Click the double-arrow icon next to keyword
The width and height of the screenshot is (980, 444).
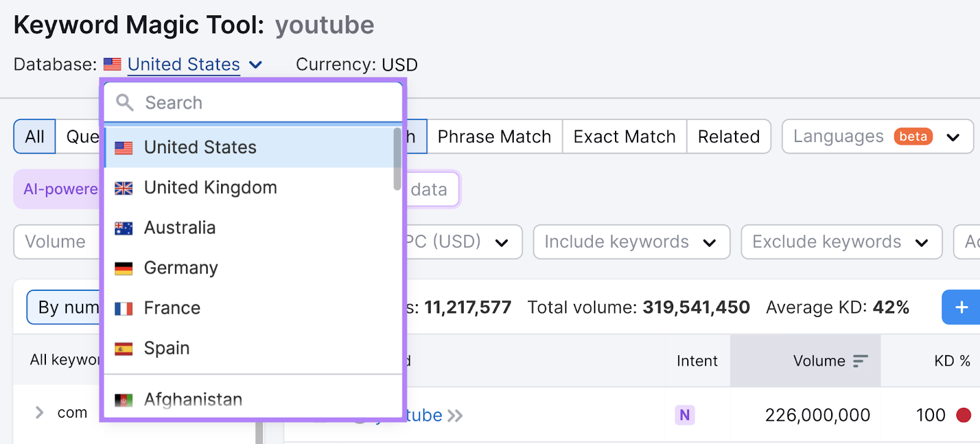tap(455, 416)
